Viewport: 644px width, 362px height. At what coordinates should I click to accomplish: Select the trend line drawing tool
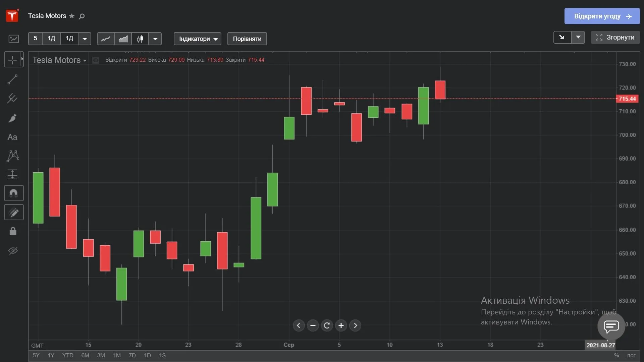[12, 79]
